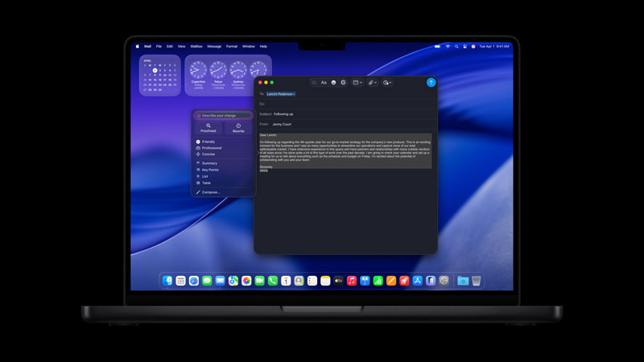Click the Writing Tools icon in toolbar
The width and height of the screenshot is (644, 362).
pyautogui.click(x=344, y=83)
